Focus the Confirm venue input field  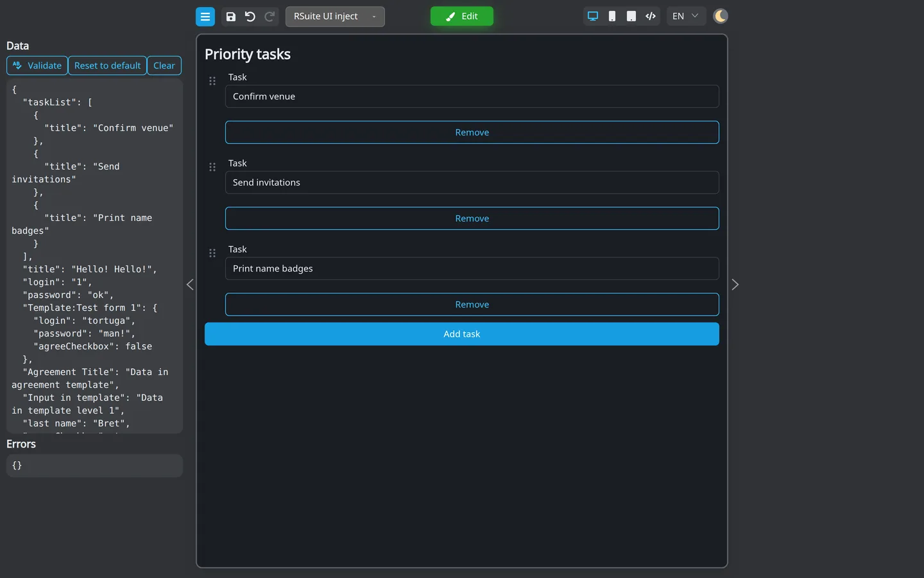point(472,96)
